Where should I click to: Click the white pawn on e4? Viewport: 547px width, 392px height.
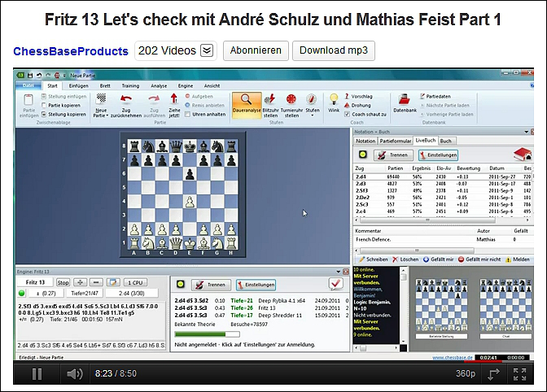pyautogui.click(x=190, y=202)
